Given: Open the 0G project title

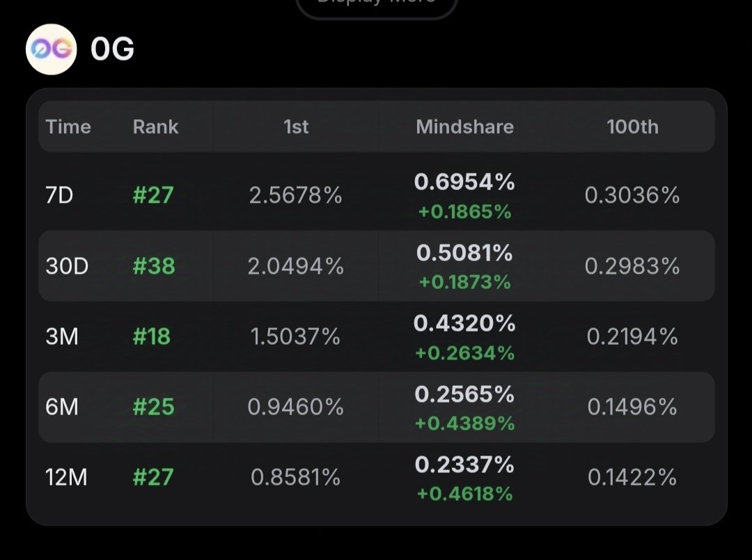Looking at the screenshot, I should click(x=112, y=49).
